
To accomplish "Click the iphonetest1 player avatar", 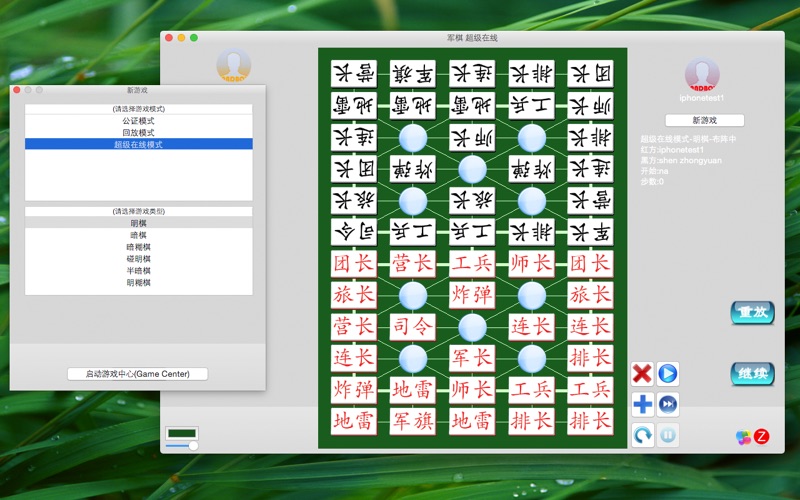I will pos(702,74).
